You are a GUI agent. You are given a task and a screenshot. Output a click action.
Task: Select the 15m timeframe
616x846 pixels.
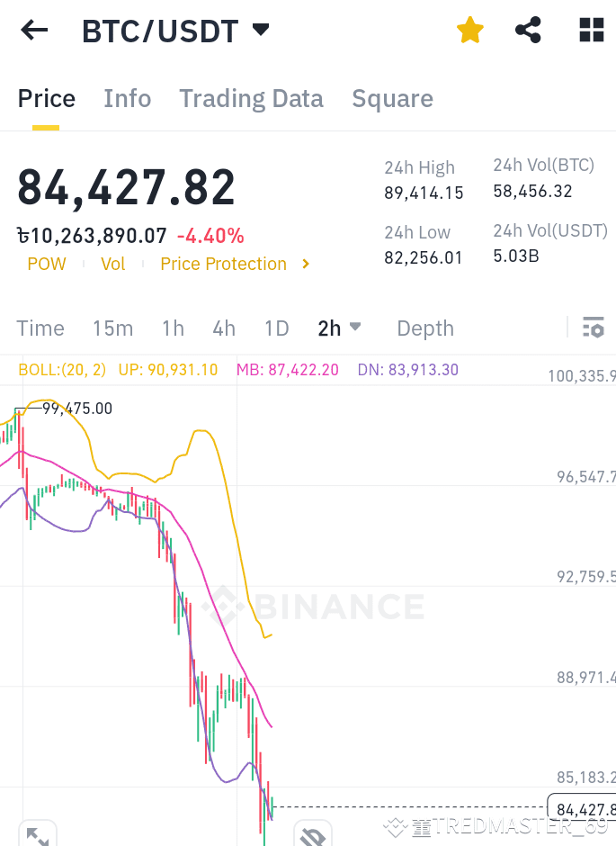[113, 328]
